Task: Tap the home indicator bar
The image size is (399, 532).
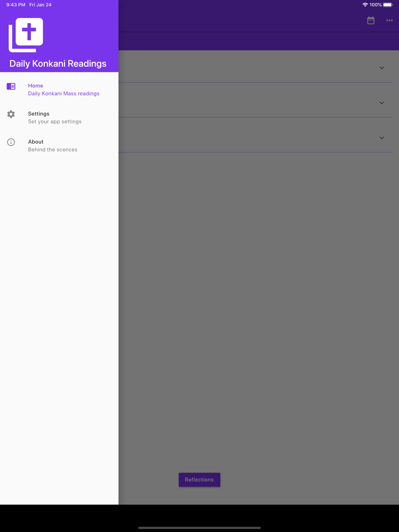Action: click(199, 528)
